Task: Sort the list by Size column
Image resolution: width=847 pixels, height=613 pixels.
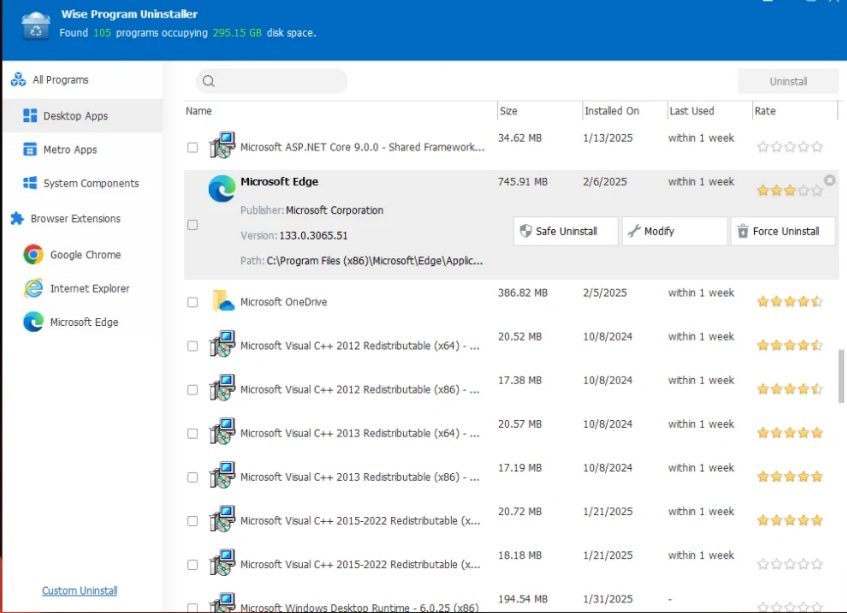Action: [509, 111]
